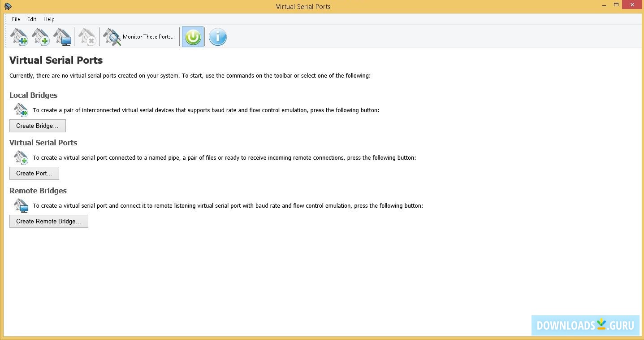Click the greyed-out delete port toolbar icon
Screen dimensions: 644x340
[87, 37]
